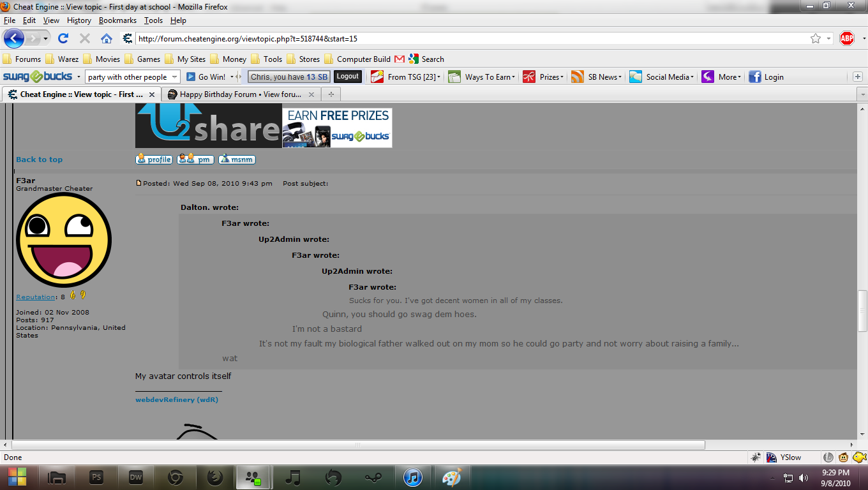Image resolution: width=868 pixels, height=490 pixels.
Task: Click the Logout button
Action: coord(348,77)
